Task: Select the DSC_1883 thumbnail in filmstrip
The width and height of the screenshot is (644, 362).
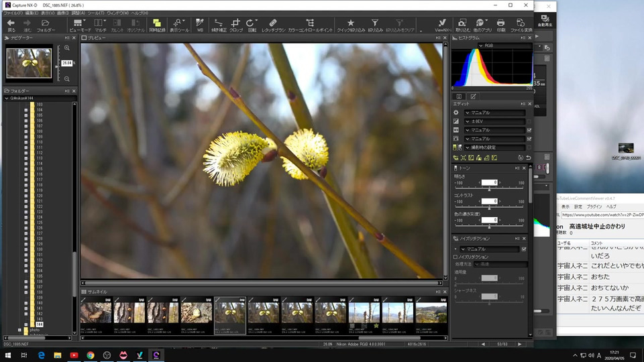Action: 162,313
